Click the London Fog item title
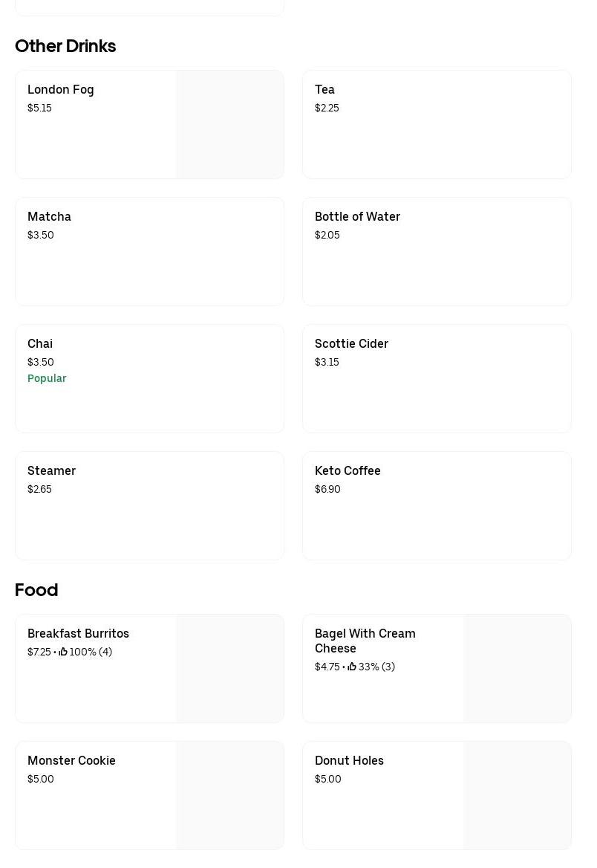Screen dimensions: 597x868 pos(61,89)
